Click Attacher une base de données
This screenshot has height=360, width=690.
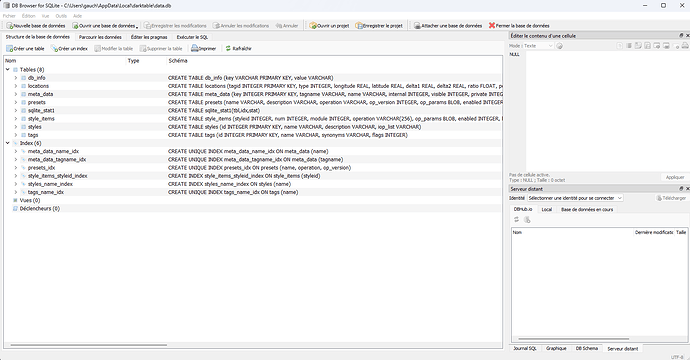[448, 26]
